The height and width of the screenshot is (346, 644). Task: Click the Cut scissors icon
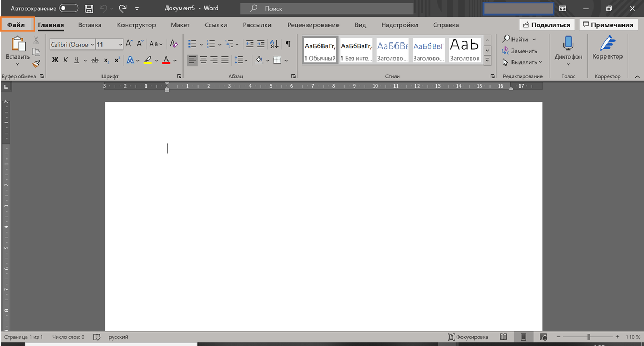pyautogui.click(x=36, y=40)
